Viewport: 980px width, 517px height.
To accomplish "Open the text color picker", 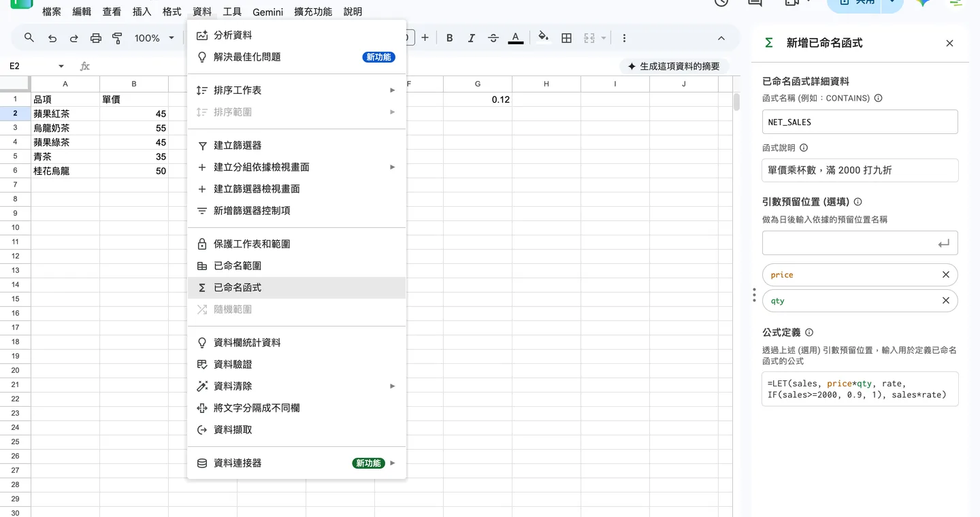I will [x=516, y=38].
